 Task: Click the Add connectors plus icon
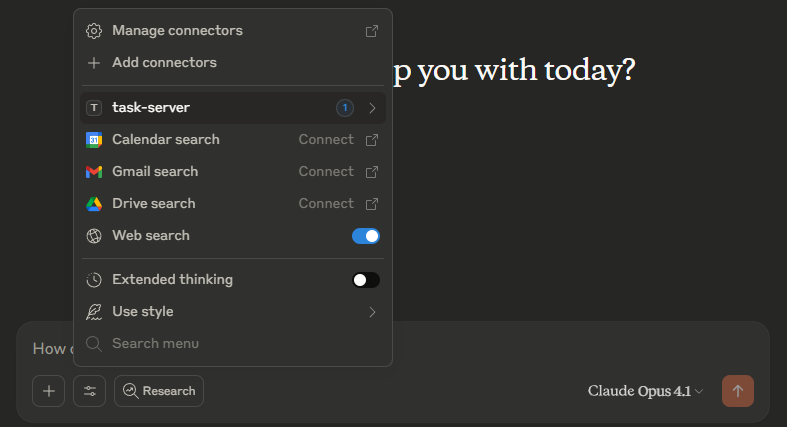(94, 63)
